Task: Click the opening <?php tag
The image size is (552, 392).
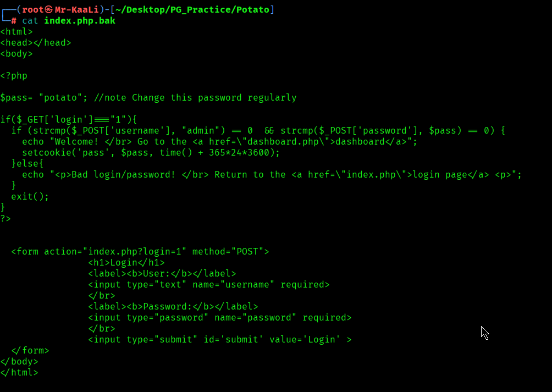Action: pos(14,75)
